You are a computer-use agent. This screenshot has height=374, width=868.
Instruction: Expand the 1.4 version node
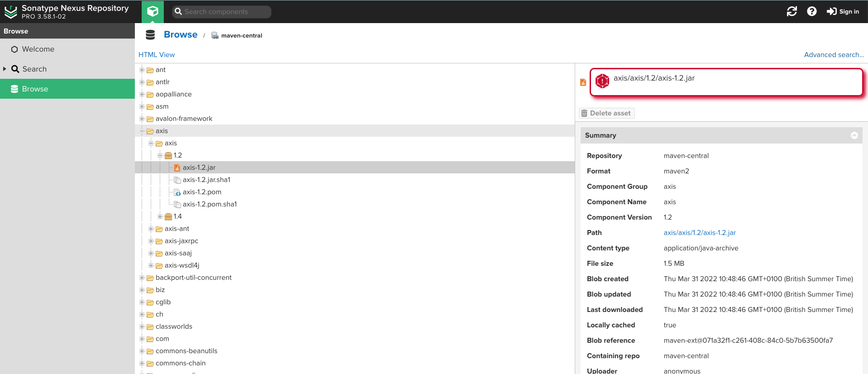pos(160,216)
